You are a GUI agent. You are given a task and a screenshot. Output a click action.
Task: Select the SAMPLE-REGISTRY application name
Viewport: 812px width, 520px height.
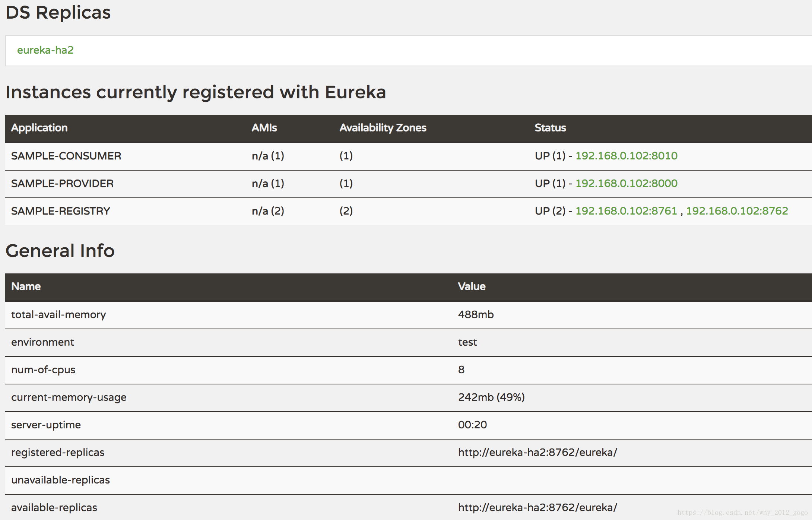(x=61, y=211)
